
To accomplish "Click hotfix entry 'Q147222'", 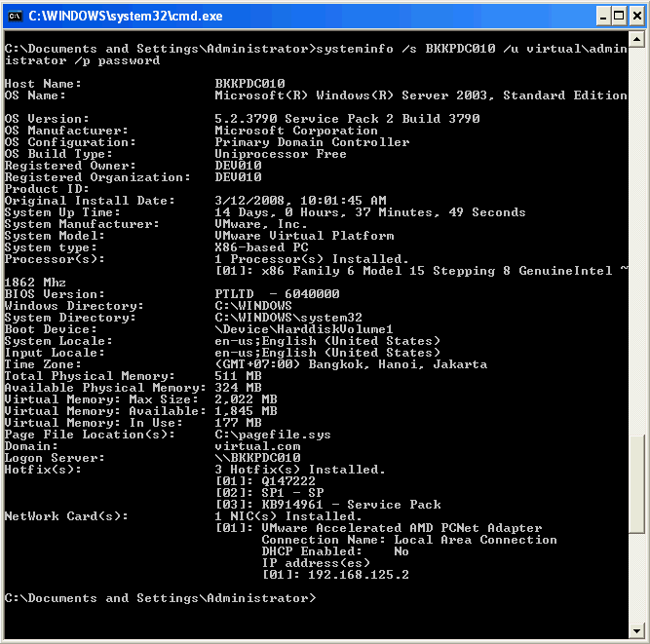I will 288,481.
